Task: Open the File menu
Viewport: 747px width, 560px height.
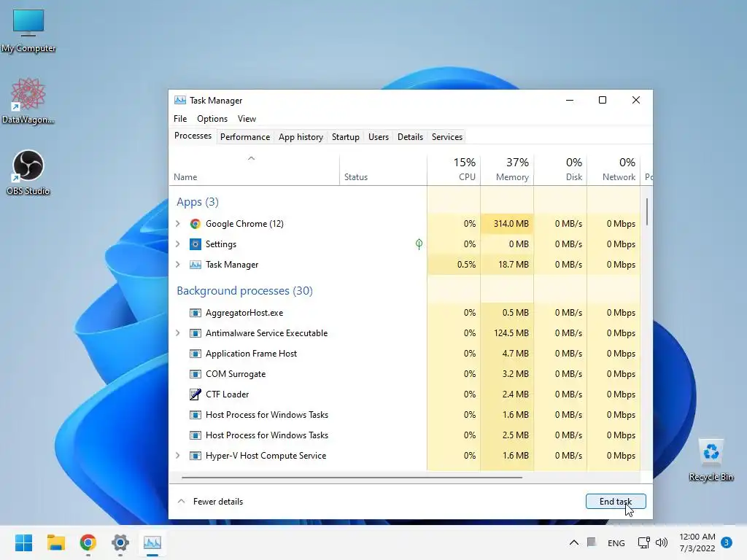Action: tap(180, 119)
